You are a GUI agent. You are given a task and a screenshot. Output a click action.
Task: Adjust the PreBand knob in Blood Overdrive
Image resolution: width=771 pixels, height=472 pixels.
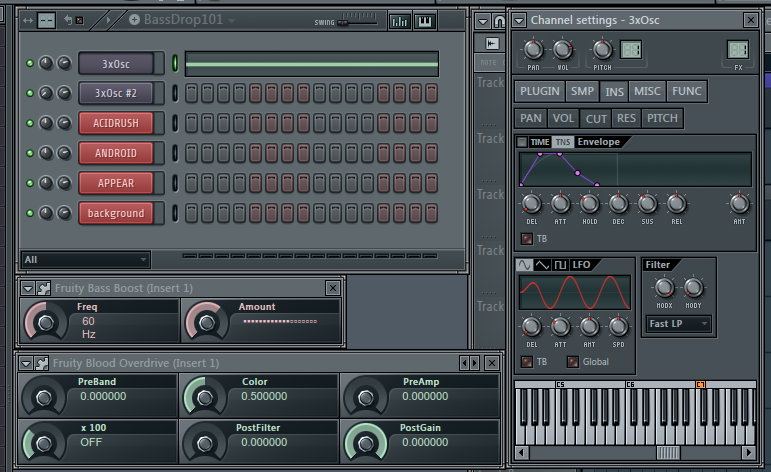(x=44, y=397)
